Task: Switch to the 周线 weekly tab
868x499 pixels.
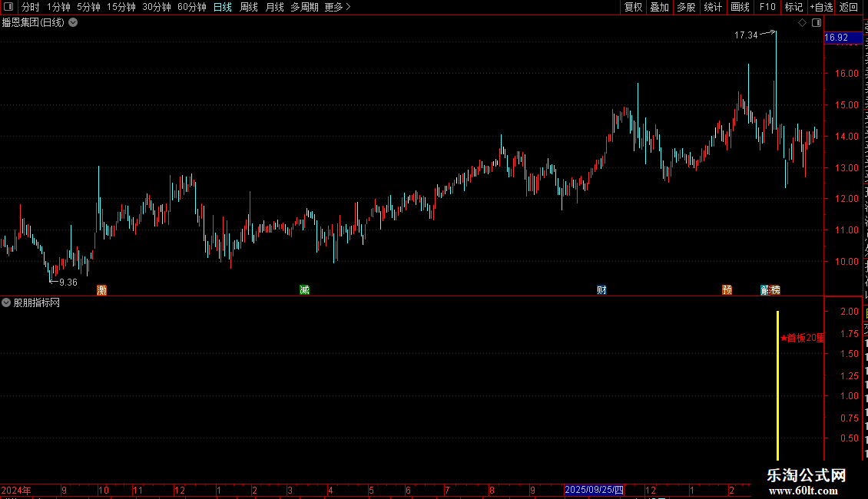Action: click(249, 7)
